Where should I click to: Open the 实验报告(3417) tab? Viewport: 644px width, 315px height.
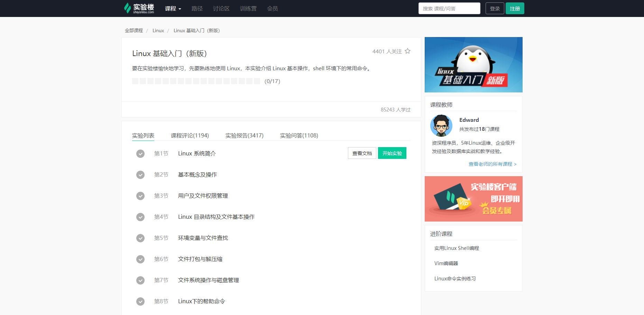[244, 135]
